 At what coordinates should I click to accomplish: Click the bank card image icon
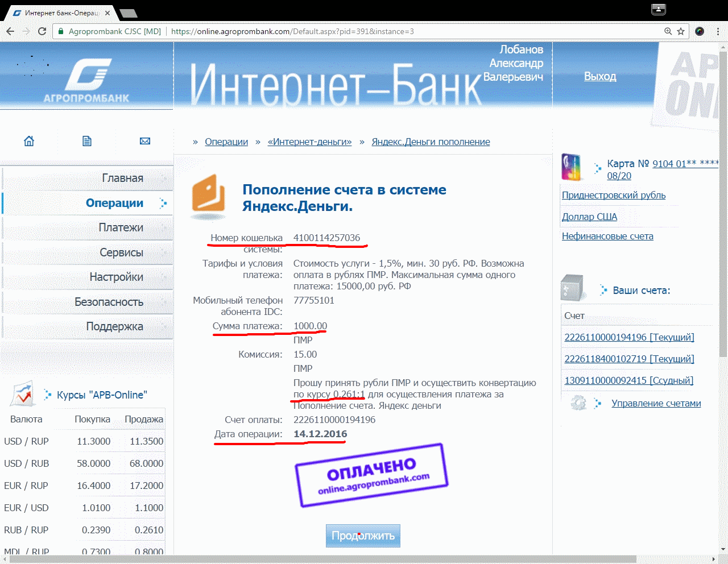pyautogui.click(x=571, y=167)
